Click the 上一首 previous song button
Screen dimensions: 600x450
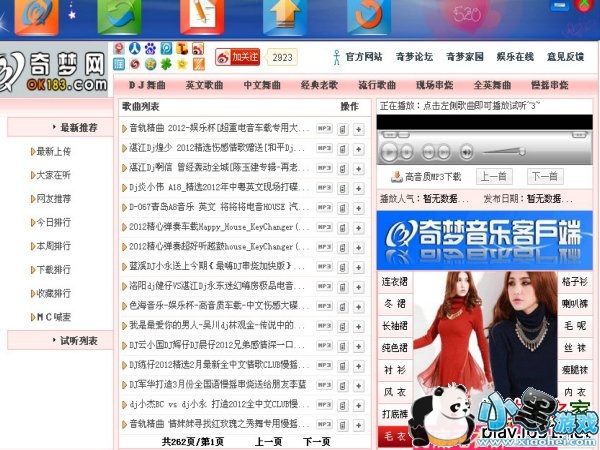point(494,177)
